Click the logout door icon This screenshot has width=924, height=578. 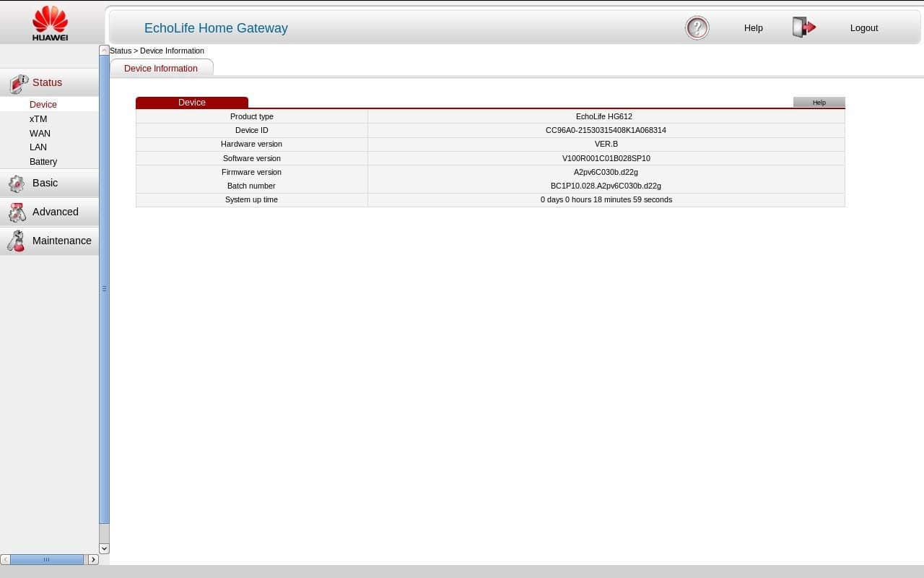pos(803,27)
